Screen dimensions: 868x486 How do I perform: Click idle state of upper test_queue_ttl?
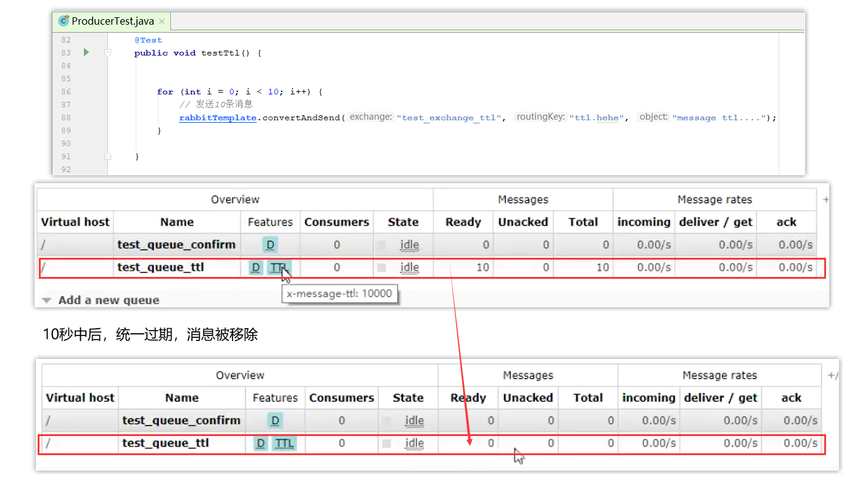click(x=409, y=268)
